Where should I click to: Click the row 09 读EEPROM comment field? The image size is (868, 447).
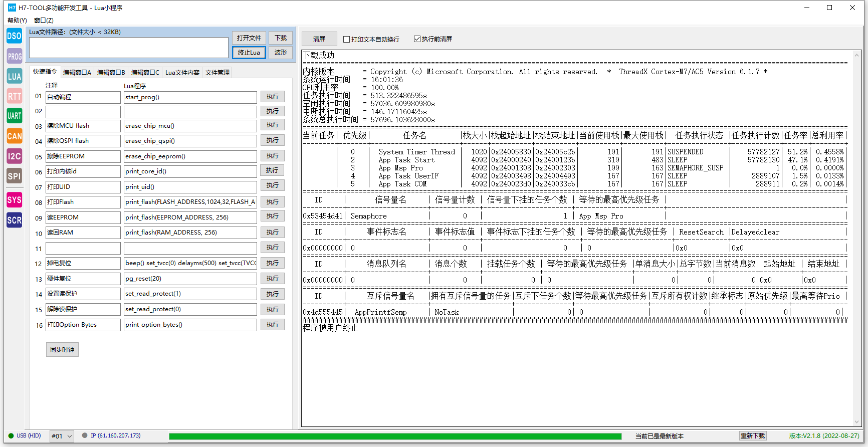tap(83, 217)
